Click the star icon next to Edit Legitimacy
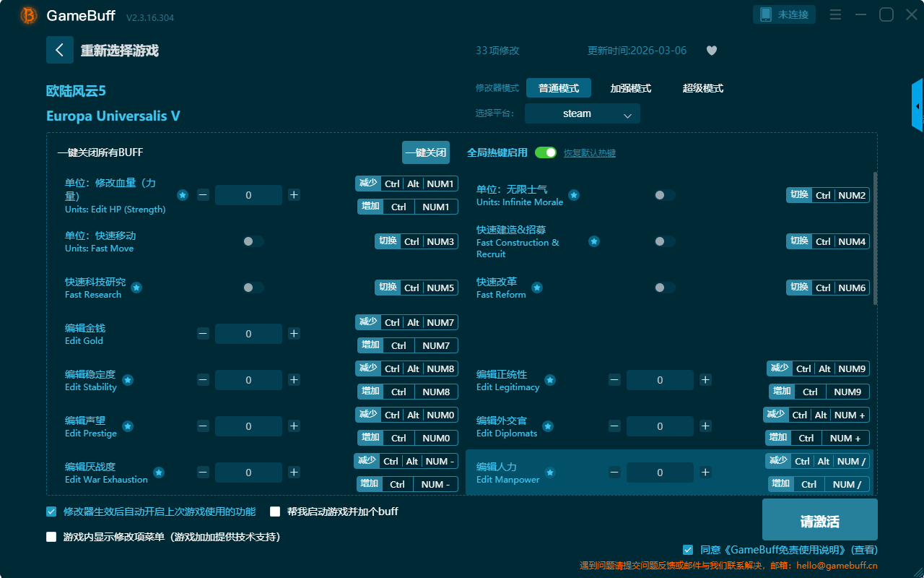 pyautogui.click(x=550, y=380)
